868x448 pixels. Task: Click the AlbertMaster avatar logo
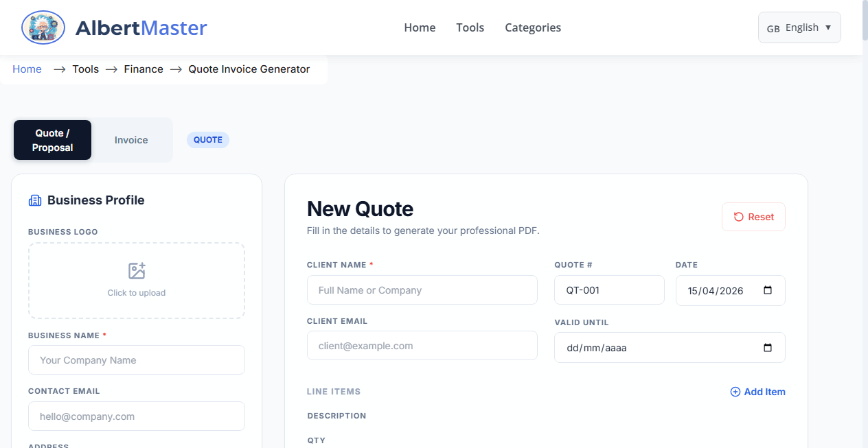[43, 27]
